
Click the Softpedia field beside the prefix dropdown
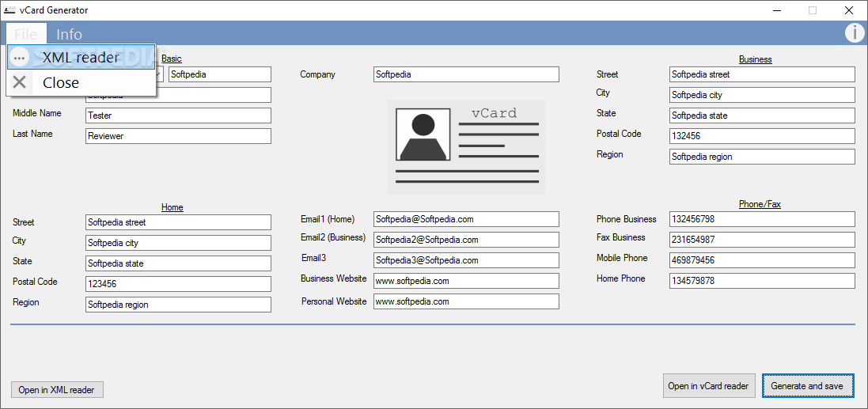pos(220,74)
